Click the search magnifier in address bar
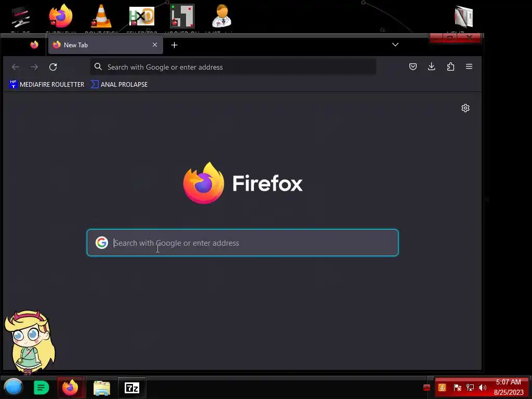This screenshot has width=532, height=399. 98,66
